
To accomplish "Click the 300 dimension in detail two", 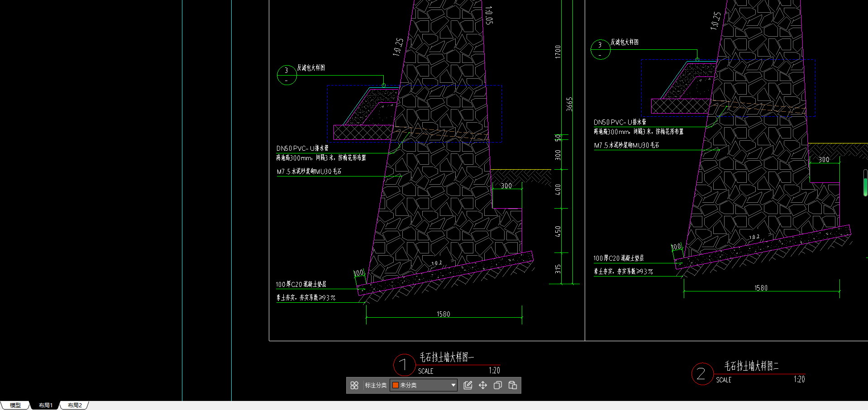I will tap(824, 160).
